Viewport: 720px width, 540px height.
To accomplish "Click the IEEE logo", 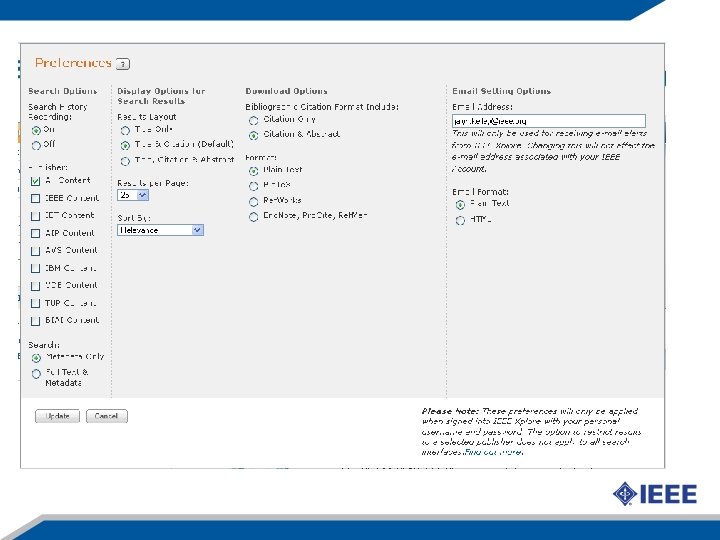I will pos(655,494).
